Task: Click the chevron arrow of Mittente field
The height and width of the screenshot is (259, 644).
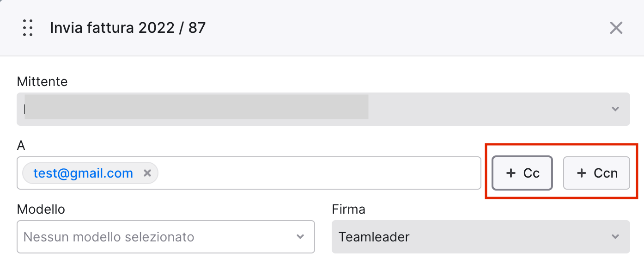Action: point(615,109)
